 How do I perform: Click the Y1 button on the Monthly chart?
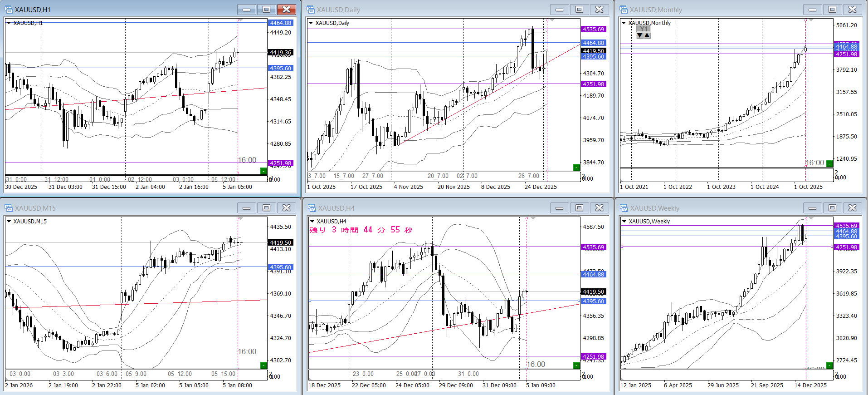click(x=644, y=29)
